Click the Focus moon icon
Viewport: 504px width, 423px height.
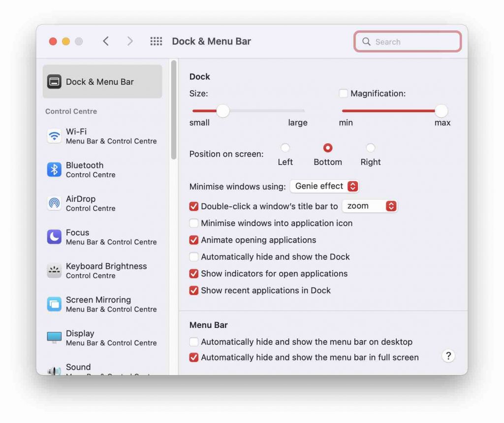[x=54, y=237]
